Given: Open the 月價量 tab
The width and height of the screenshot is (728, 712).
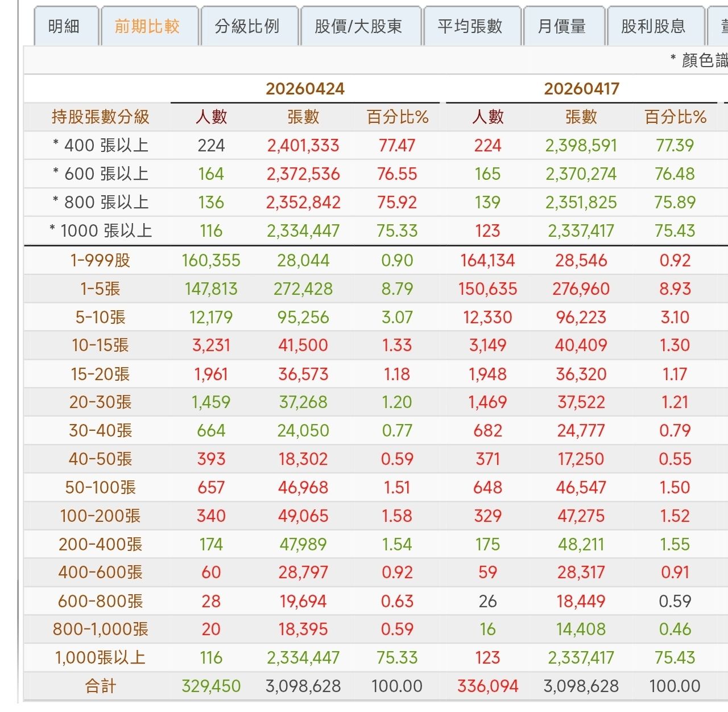Looking at the screenshot, I should 561,26.
